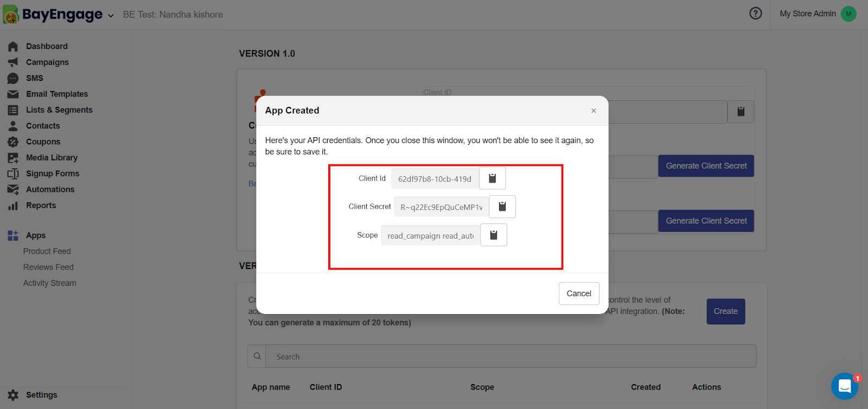
Task: Close the App Created dialog with X
Action: tap(593, 111)
